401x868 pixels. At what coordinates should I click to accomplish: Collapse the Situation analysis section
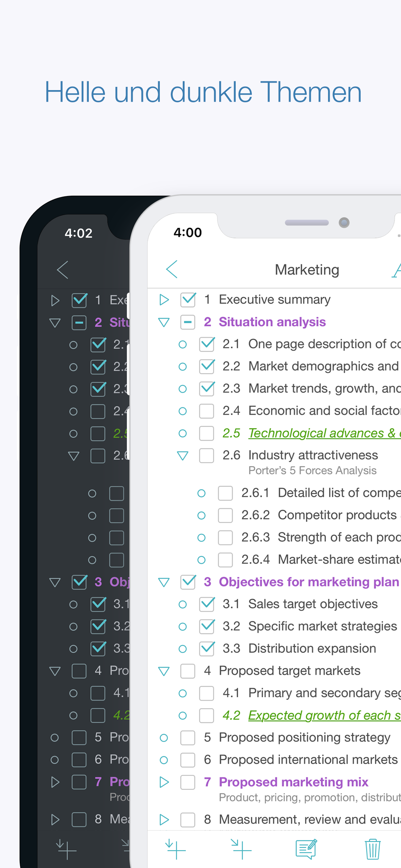coord(164,323)
